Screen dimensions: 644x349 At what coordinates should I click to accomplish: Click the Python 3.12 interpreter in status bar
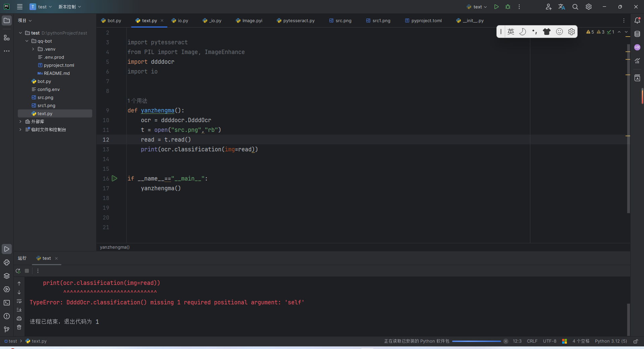pyautogui.click(x=610, y=341)
